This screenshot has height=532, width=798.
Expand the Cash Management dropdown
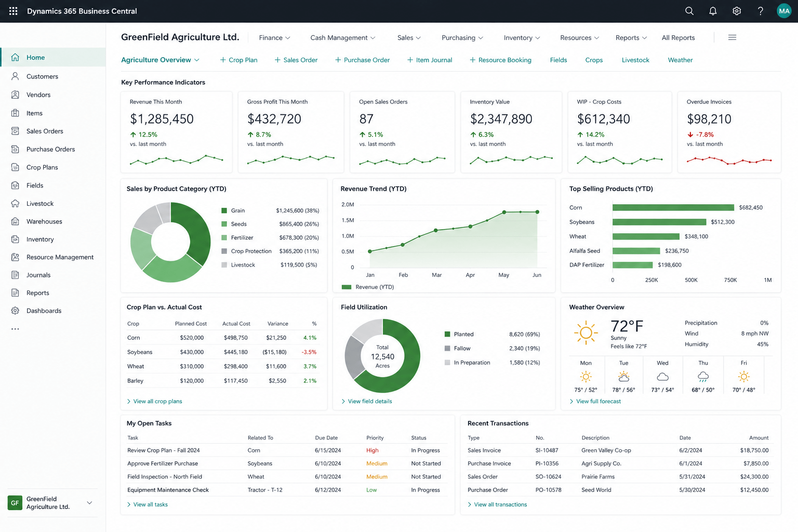[x=342, y=38]
